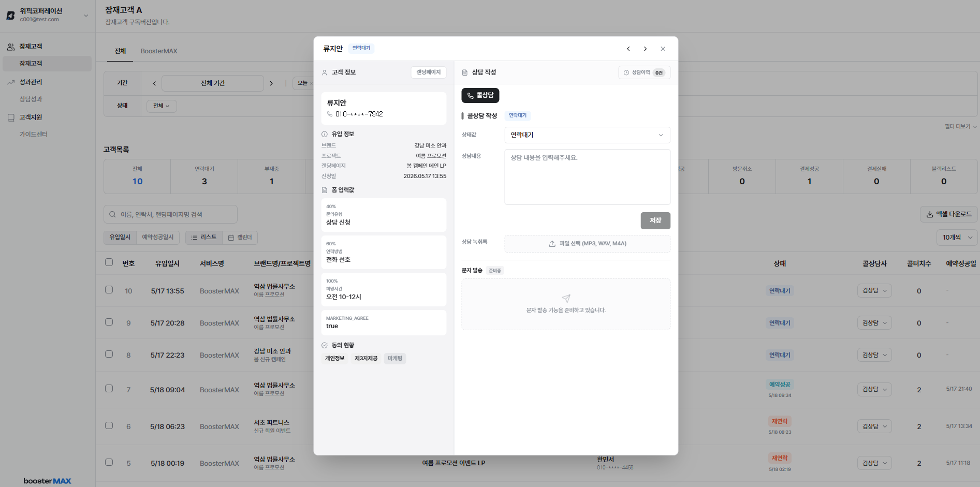Check the row number 5 checkbox
The image size is (980, 487).
[109, 462]
